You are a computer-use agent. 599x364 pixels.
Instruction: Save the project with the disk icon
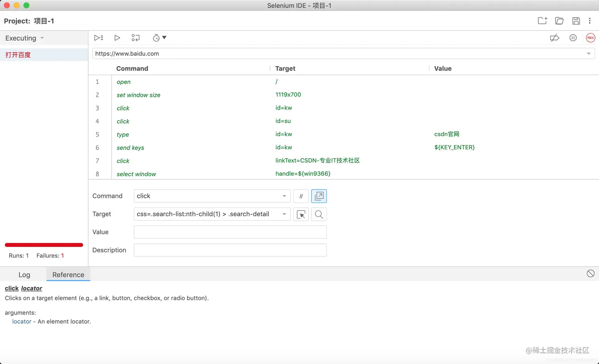coord(576,21)
